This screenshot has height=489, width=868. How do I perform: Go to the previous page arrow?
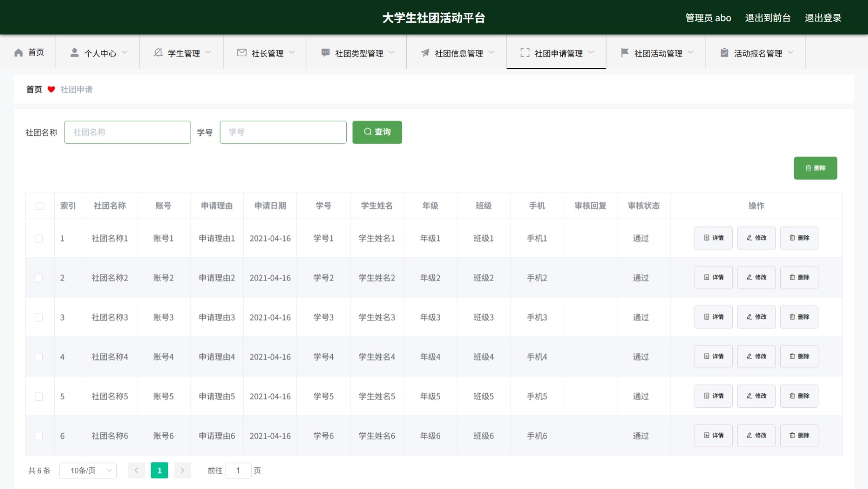coord(136,470)
